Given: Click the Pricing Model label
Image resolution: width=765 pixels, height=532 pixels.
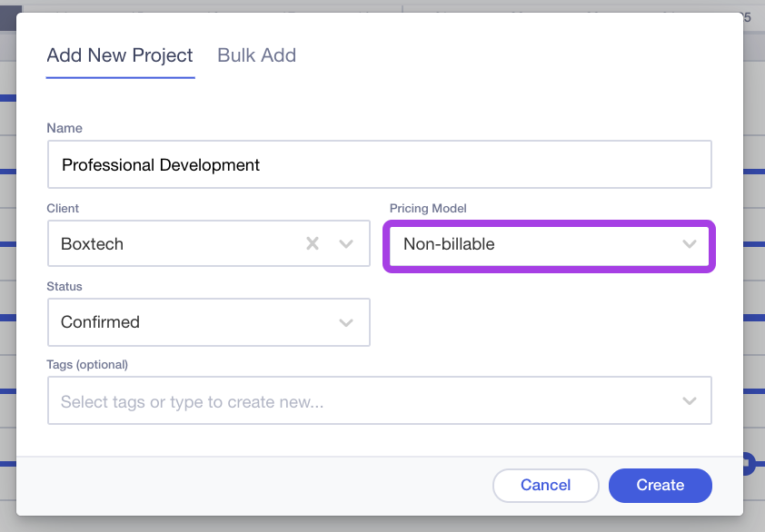Looking at the screenshot, I should [x=428, y=208].
